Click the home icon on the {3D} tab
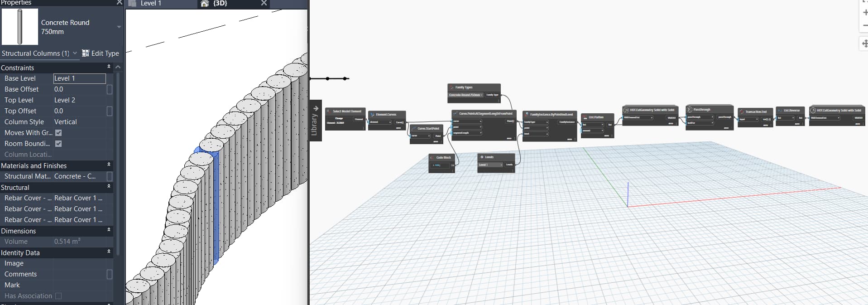This screenshot has height=305, width=868. (205, 3)
